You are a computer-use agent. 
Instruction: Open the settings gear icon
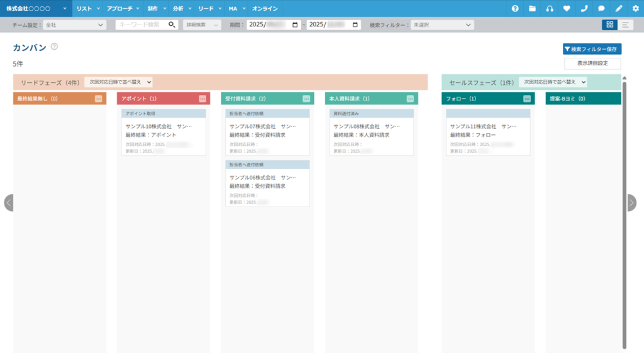click(635, 8)
